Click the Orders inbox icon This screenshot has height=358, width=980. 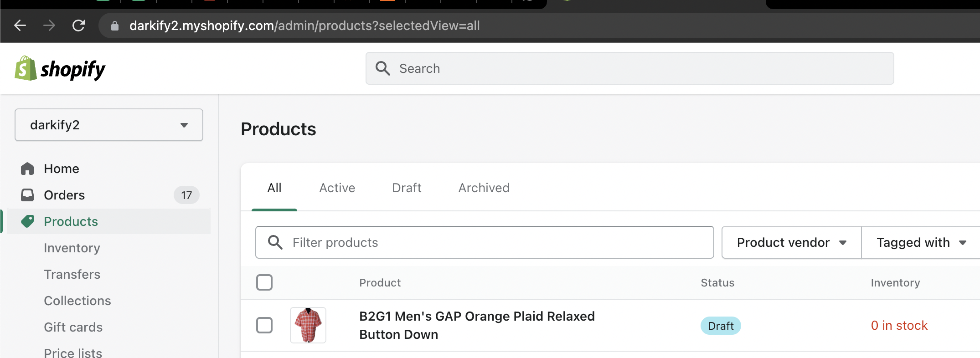[x=27, y=195]
